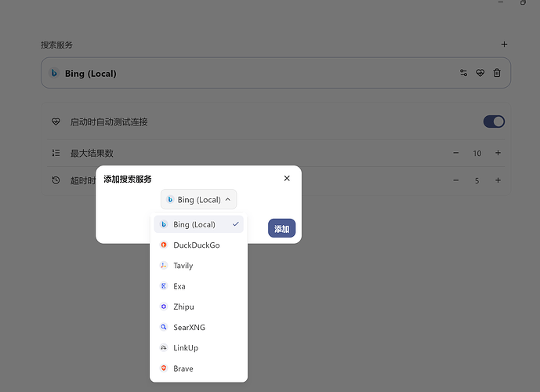The width and height of the screenshot is (540, 392).
Task: Choose Brave search provider
Action: tap(199, 368)
